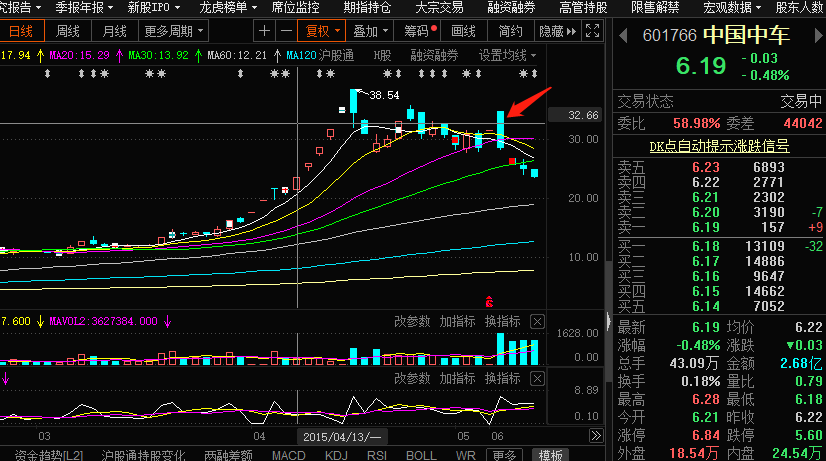826x461 pixels.
Task: Close the lower indicator panel
Action: (537, 379)
